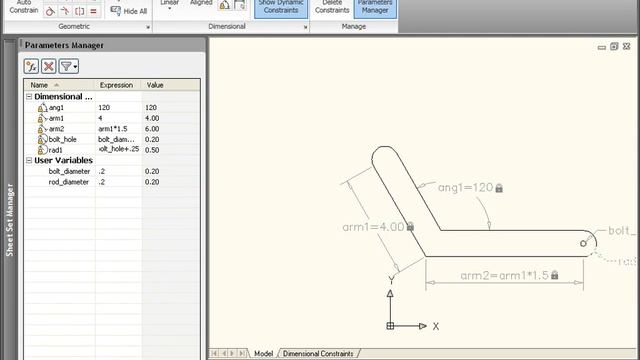Jump to first layout tab arrow

(x=214, y=353)
